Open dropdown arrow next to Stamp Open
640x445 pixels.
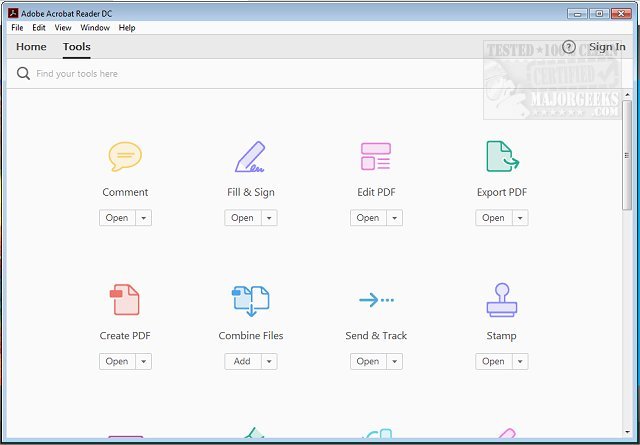(519, 362)
